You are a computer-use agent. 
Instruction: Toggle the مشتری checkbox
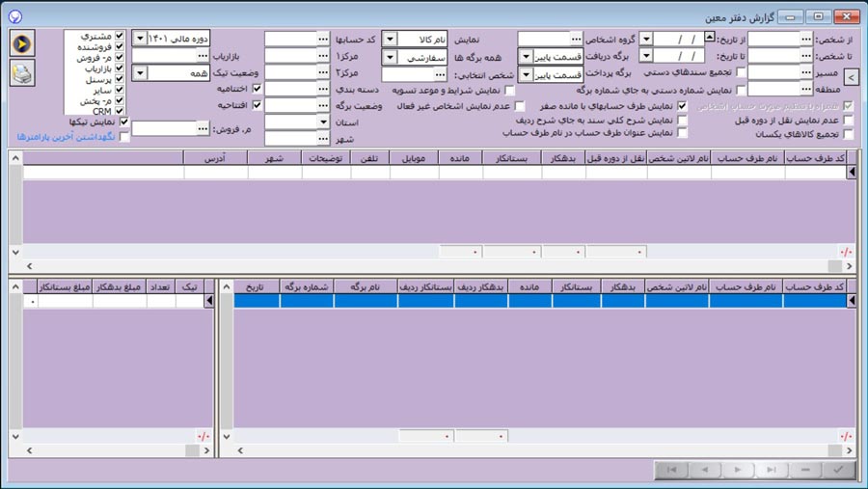click(120, 36)
